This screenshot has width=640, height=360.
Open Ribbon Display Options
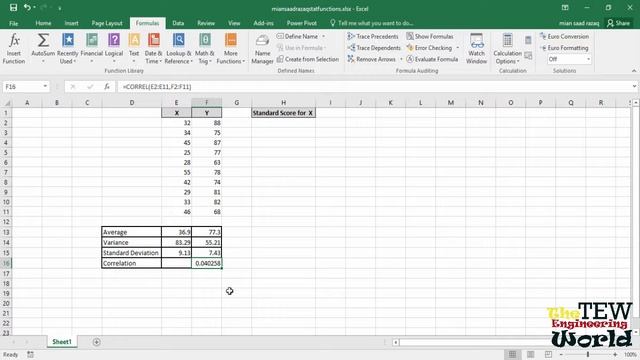click(x=565, y=8)
